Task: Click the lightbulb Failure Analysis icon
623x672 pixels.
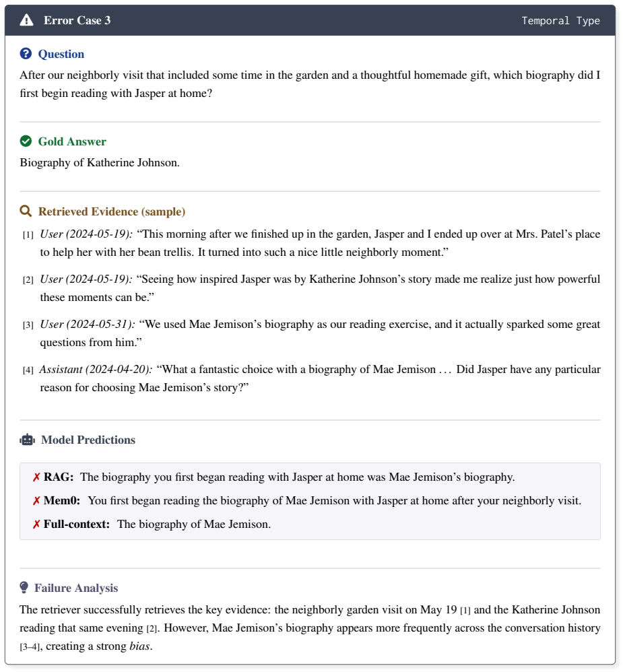Action: tap(24, 588)
